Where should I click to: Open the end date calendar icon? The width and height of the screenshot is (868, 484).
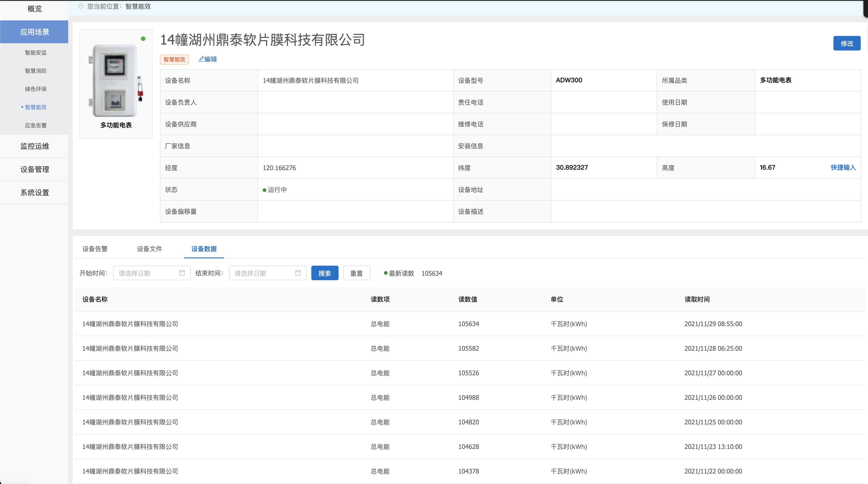[x=298, y=273]
